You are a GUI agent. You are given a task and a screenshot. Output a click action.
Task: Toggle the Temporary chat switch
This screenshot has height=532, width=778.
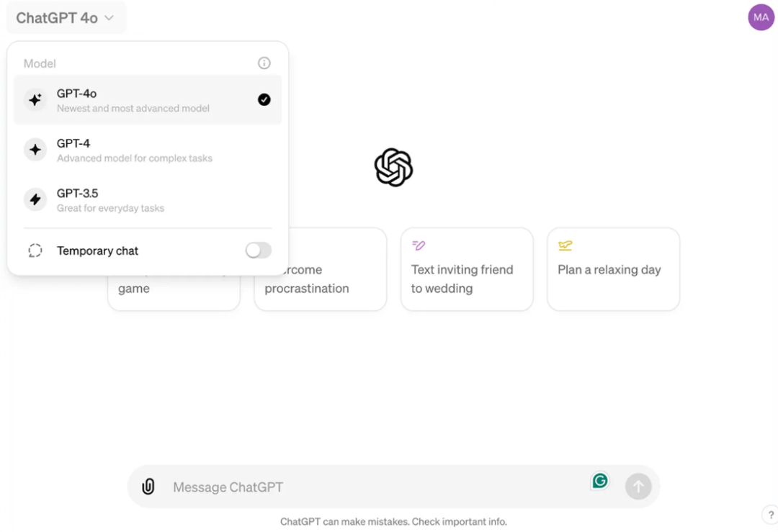coord(258,251)
